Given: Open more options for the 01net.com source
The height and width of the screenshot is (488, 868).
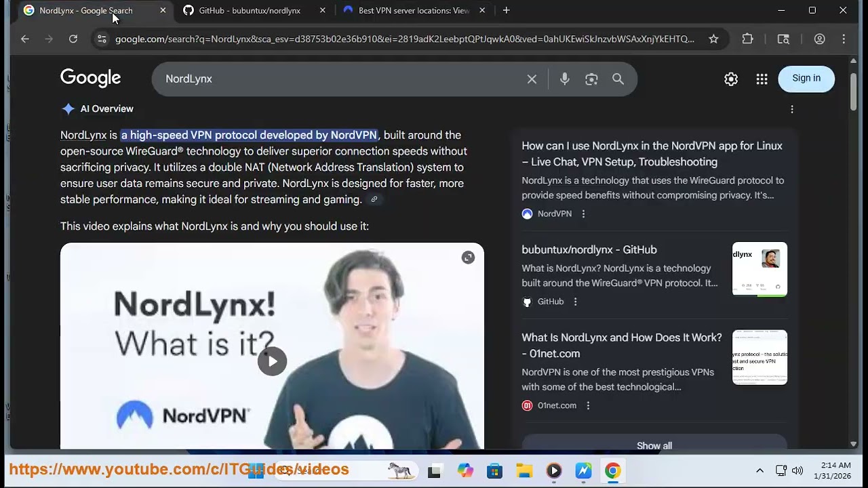Looking at the screenshot, I should click(588, 405).
